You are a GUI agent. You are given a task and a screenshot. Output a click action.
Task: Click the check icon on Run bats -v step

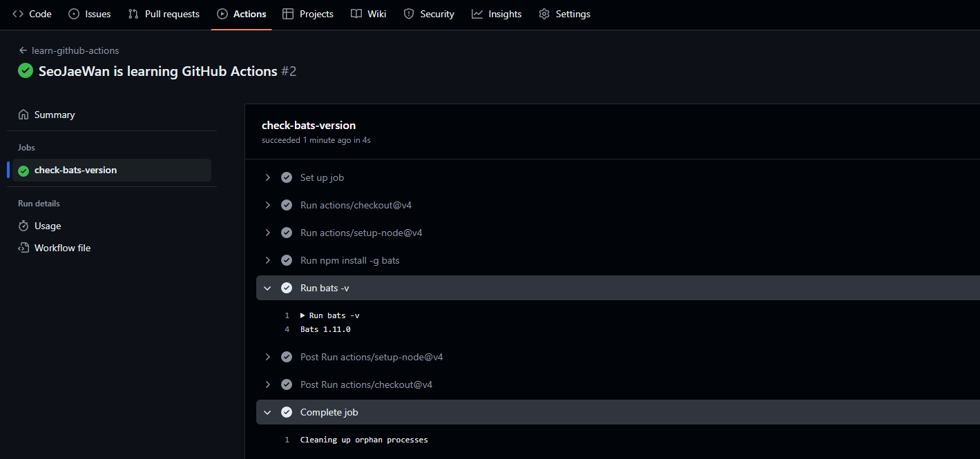pos(287,288)
